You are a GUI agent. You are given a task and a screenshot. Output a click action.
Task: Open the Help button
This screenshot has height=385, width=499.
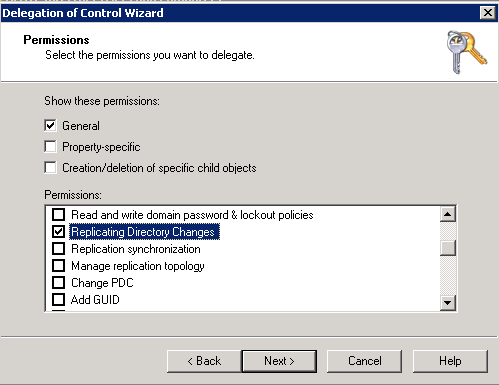click(450, 361)
